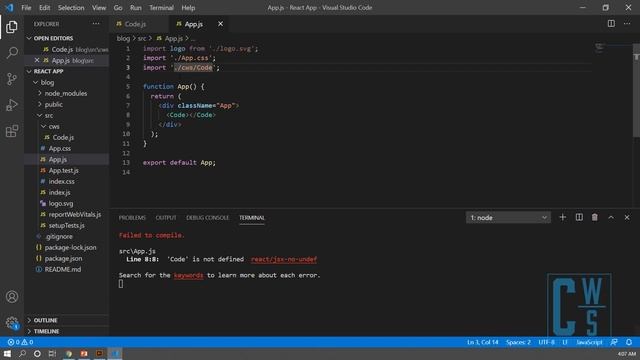Open the Explorer view in activity bar
This screenshot has height=360, width=640.
(12, 27)
